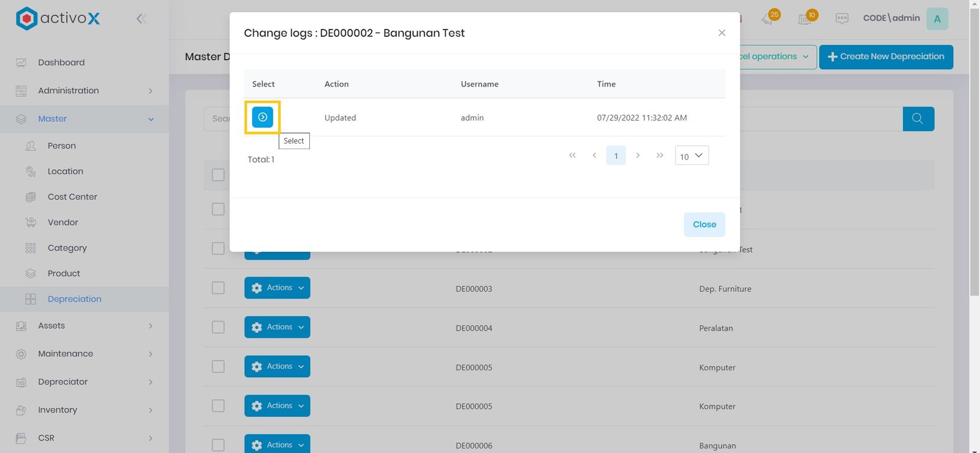The height and width of the screenshot is (453, 980).
Task: Open notifications bell with badge 25
Action: (769, 18)
